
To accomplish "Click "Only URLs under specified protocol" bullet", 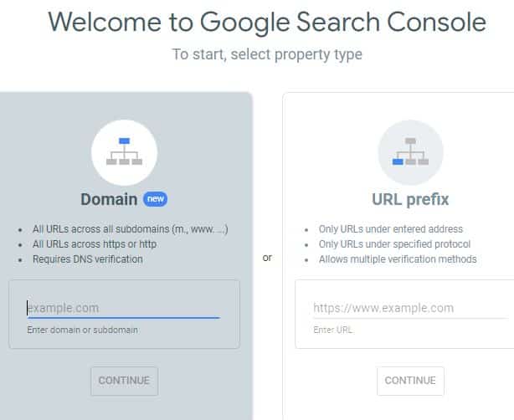I will click(394, 244).
